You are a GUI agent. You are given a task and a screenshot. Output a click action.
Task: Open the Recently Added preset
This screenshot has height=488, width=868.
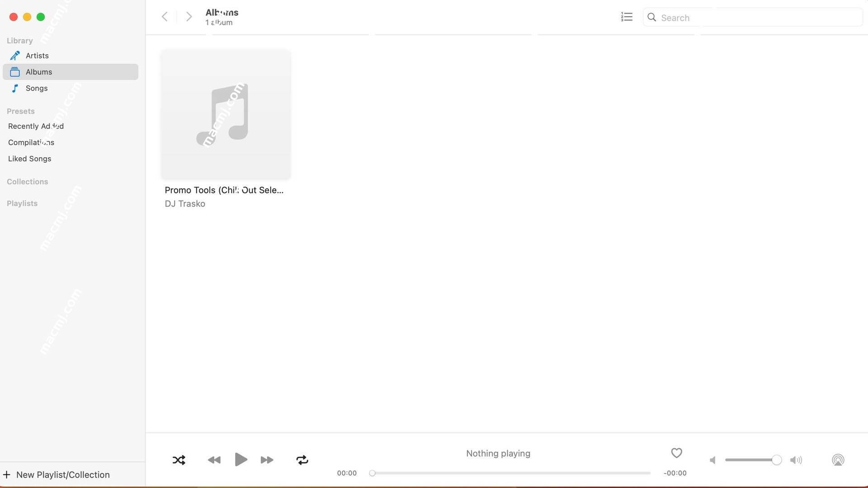pos(36,126)
